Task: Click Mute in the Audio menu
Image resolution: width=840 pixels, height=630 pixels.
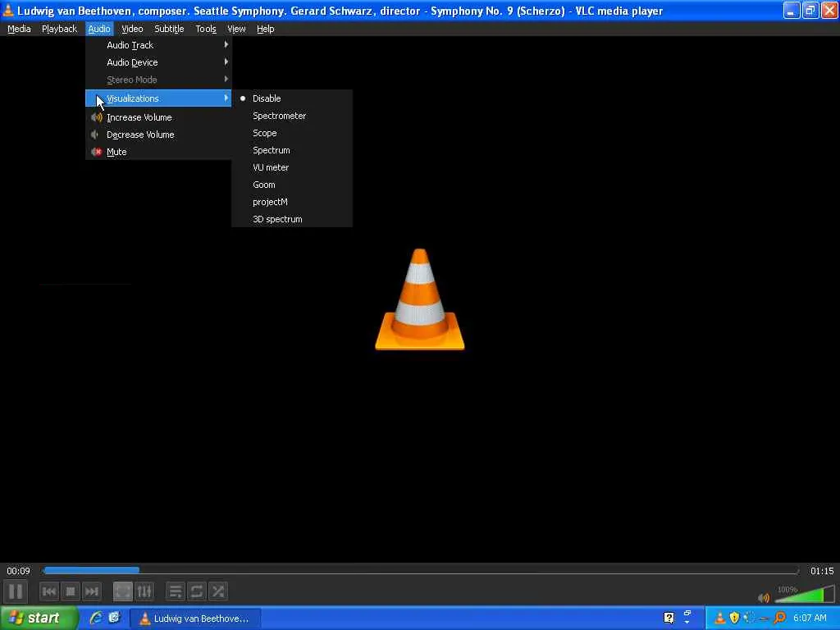Action: click(158, 152)
